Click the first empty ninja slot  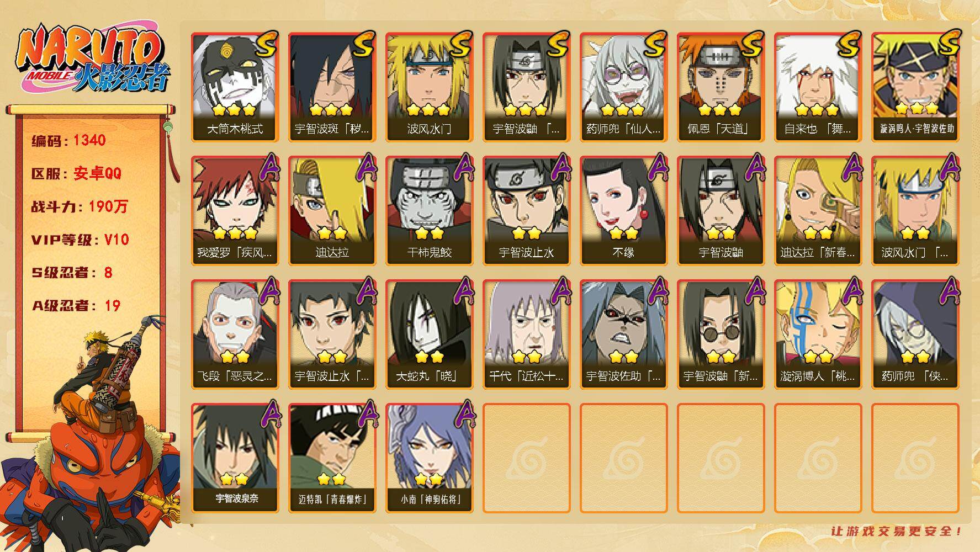tap(526, 458)
